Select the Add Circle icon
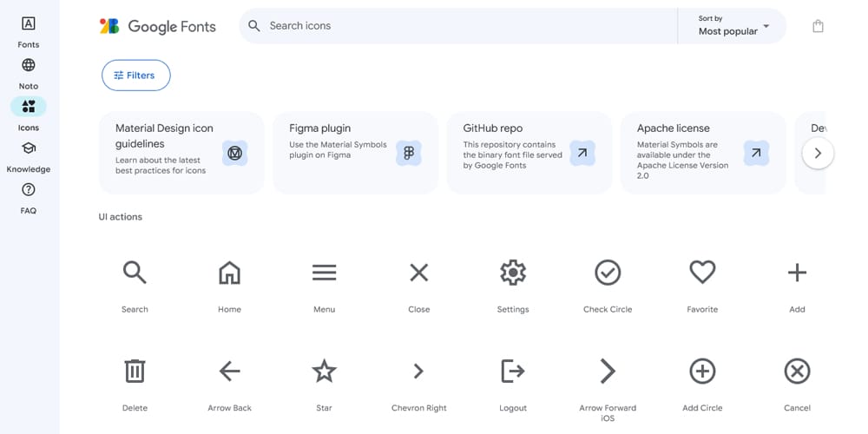This screenshot has width=868, height=434. tap(702, 371)
